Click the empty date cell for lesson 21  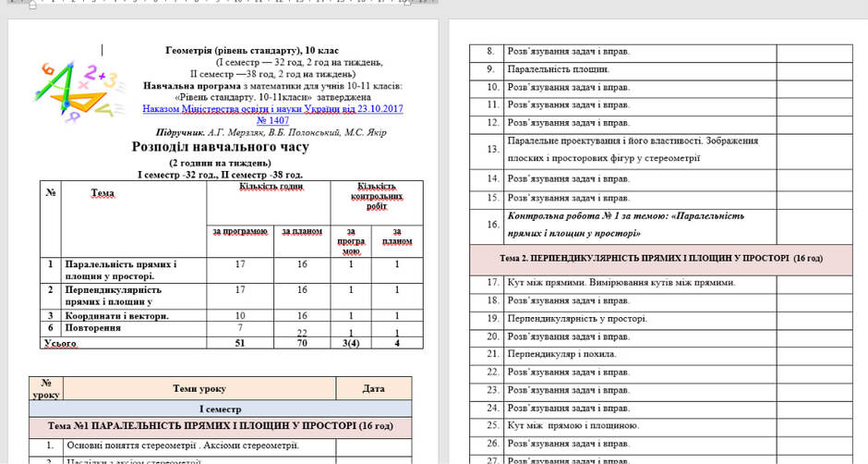pyautogui.click(x=814, y=354)
